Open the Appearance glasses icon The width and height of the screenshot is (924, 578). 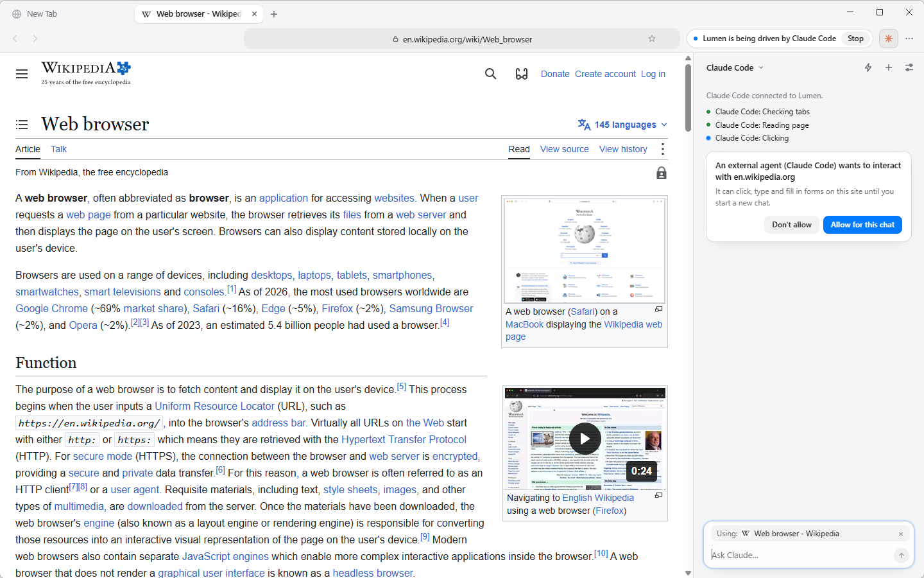(x=522, y=74)
